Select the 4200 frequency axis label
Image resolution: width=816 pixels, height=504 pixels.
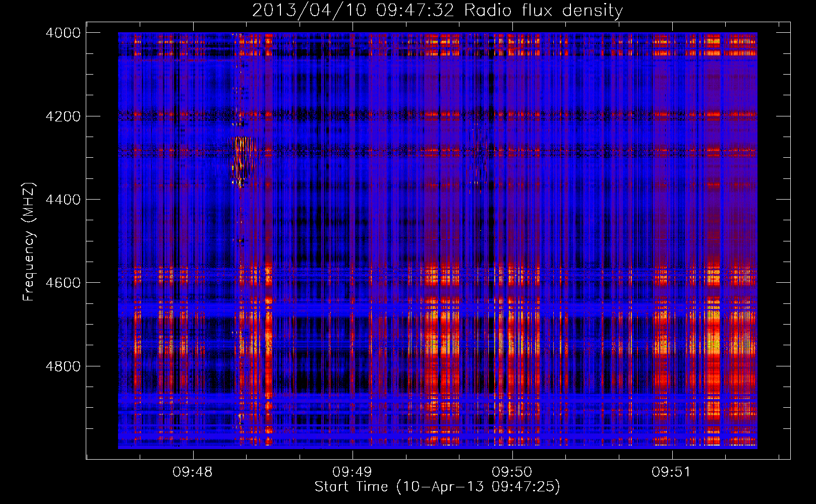pyautogui.click(x=63, y=116)
